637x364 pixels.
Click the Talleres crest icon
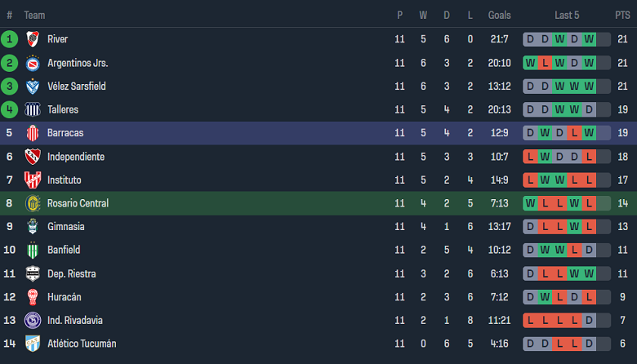[x=33, y=109]
